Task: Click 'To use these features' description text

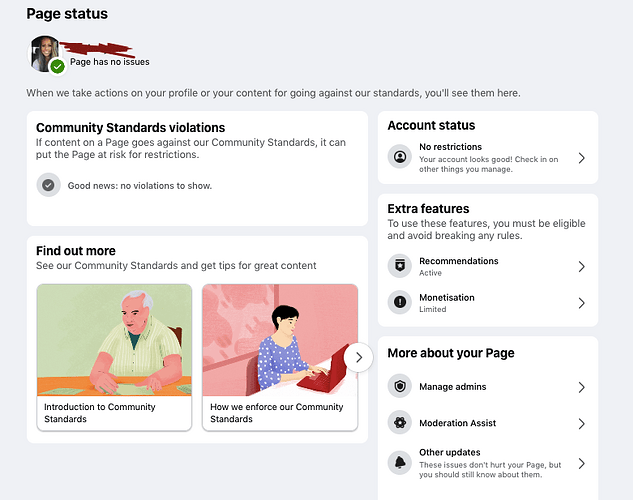Action: pyautogui.click(x=486, y=229)
